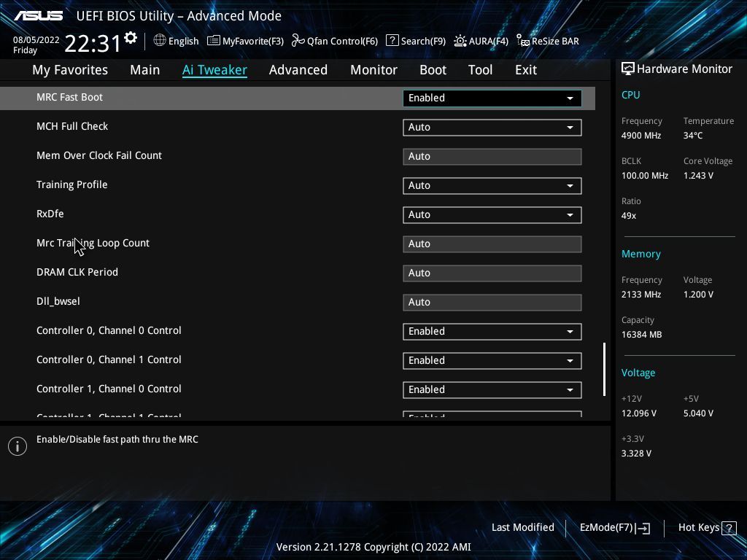Screen dimensions: 747x560
Task: Click Mem Over Clock Fail Count field
Action: click(492, 157)
